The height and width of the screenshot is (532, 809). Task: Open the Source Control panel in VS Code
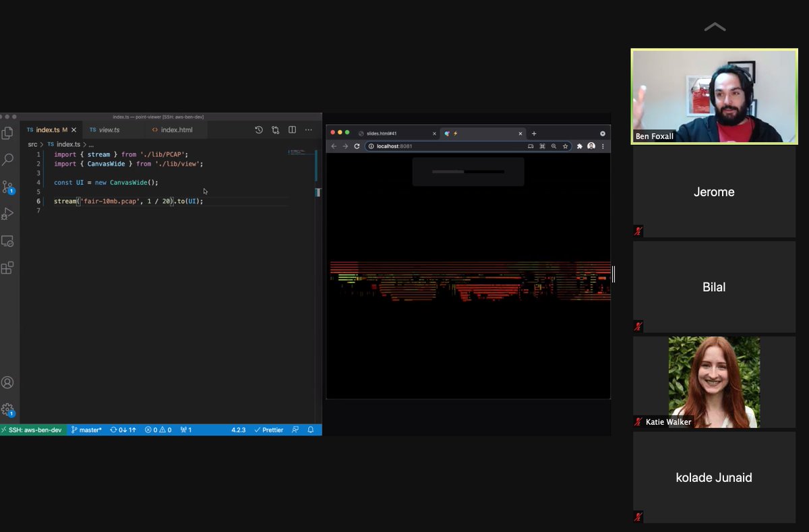point(9,186)
